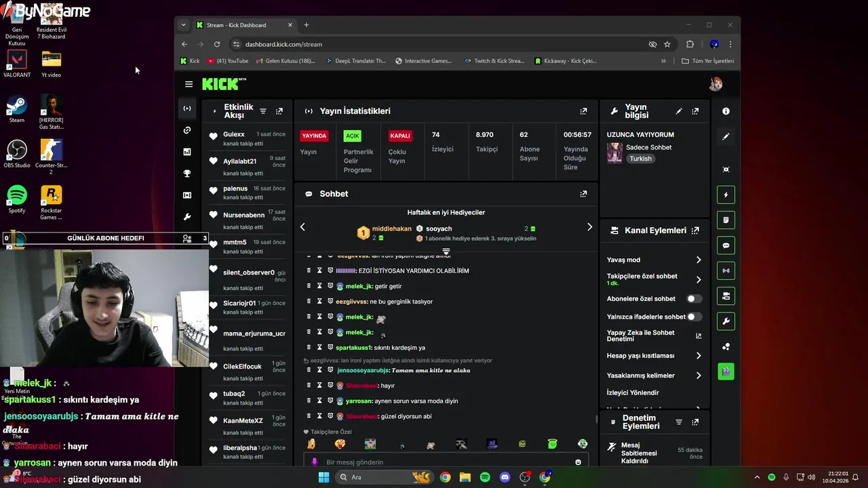Image resolution: width=868 pixels, height=488 pixels.
Task: Filter the Denetim Eylemleri list
Action: pos(679,422)
